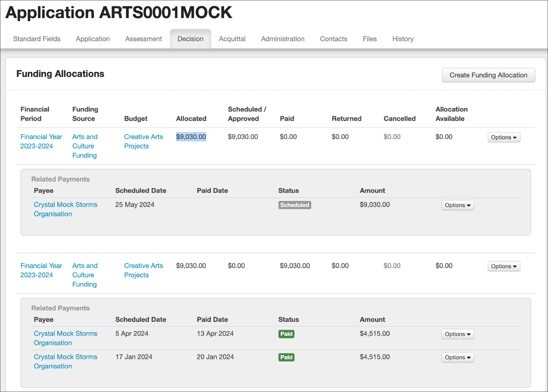The width and height of the screenshot is (548, 392).
Task: Go to the Assessment tab
Action: pyautogui.click(x=143, y=39)
